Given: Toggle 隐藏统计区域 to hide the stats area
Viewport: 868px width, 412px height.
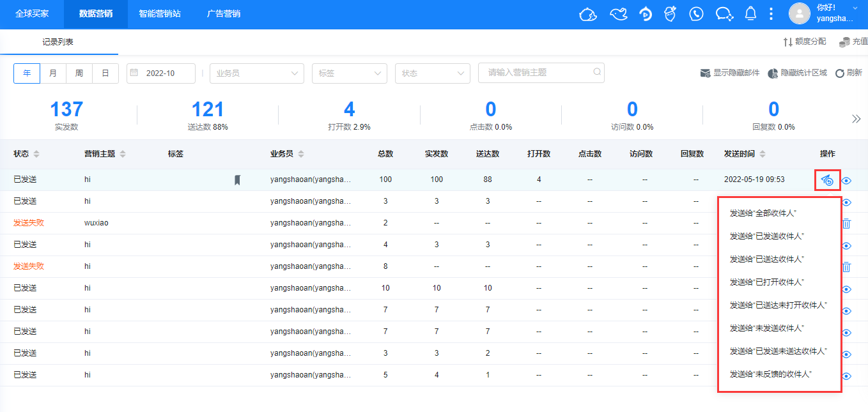Looking at the screenshot, I should tap(797, 73).
